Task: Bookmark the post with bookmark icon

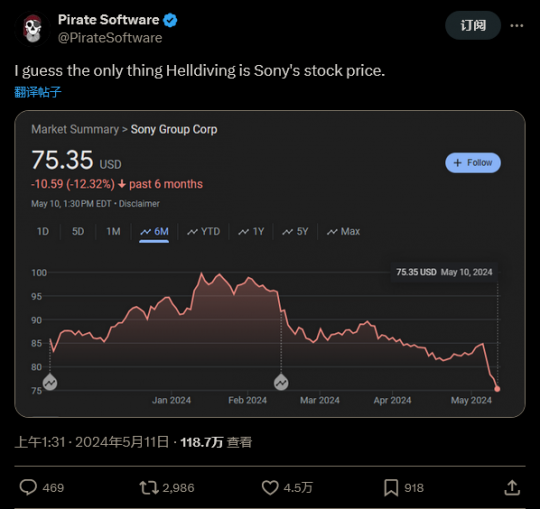Action: tap(391, 488)
